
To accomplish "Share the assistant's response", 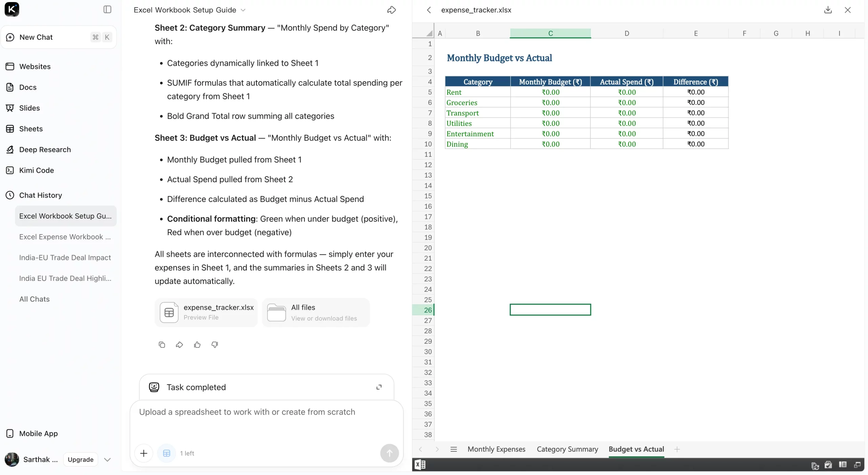I will [179, 344].
